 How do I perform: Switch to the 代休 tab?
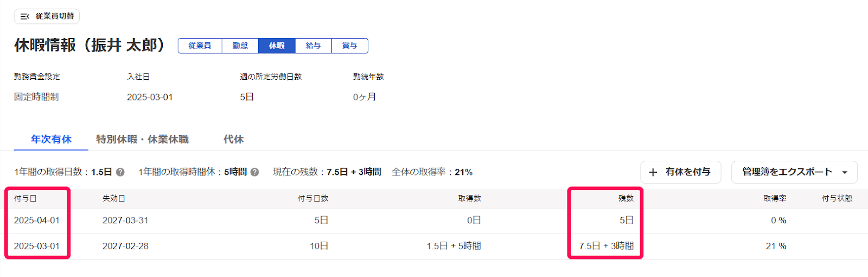point(234,140)
